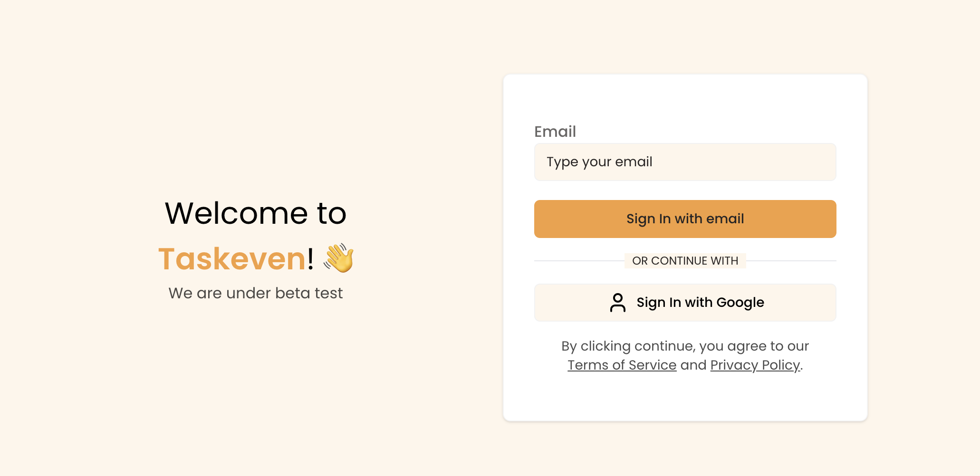Click the waving hand emoji
The height and width of the screenshot is (476, 980).
[339, 258]
